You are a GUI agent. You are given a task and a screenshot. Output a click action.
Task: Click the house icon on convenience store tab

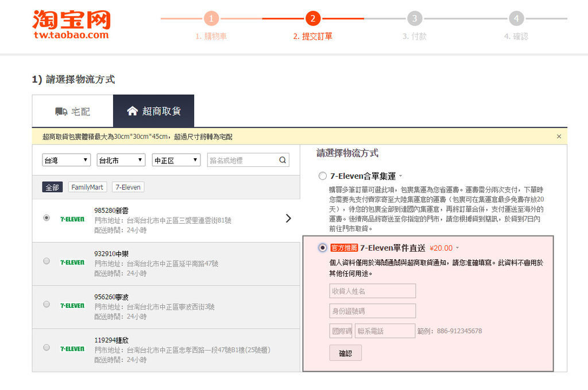[133, 111]
